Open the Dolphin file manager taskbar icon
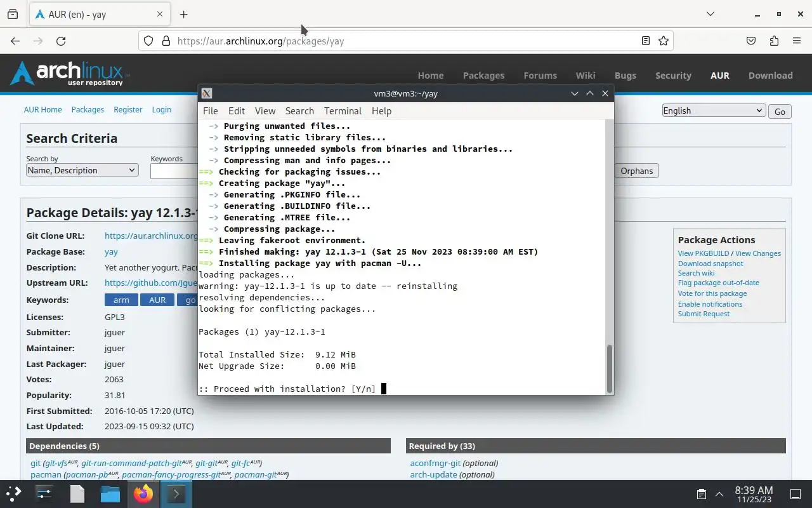Screen dimensions: 812x508 click(x=110, y=493)
